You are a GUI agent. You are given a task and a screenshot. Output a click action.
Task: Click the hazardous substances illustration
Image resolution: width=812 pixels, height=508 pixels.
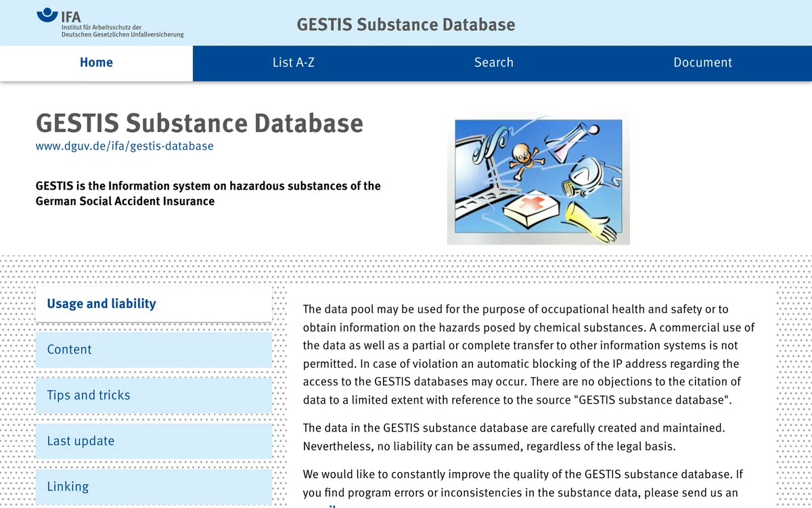539,179
